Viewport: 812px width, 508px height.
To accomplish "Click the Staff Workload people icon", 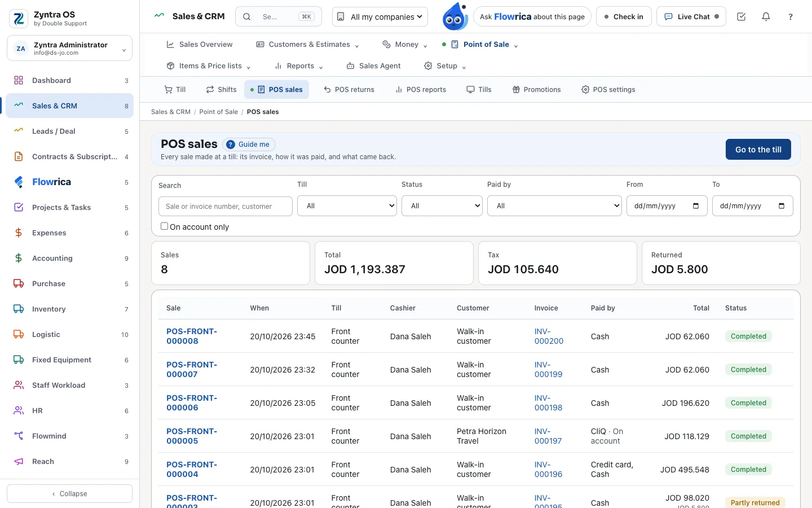I will pyautogui.click(x=19, y=385).
